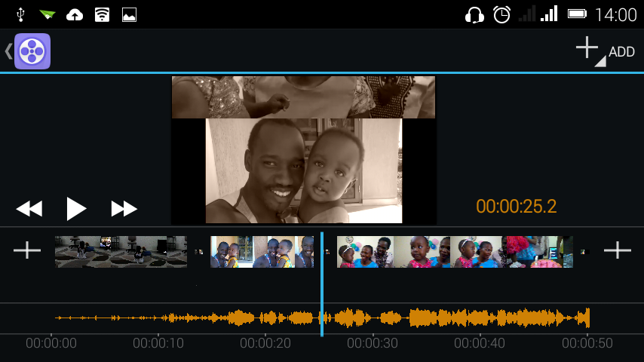The image size is (644, 362).
Task: Jump to the 00:00:40 timeline mark
Action: [480, 343]
